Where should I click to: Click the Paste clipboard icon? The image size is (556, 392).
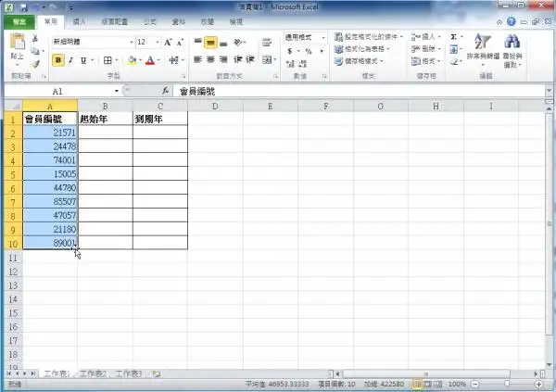coord(17,43)
